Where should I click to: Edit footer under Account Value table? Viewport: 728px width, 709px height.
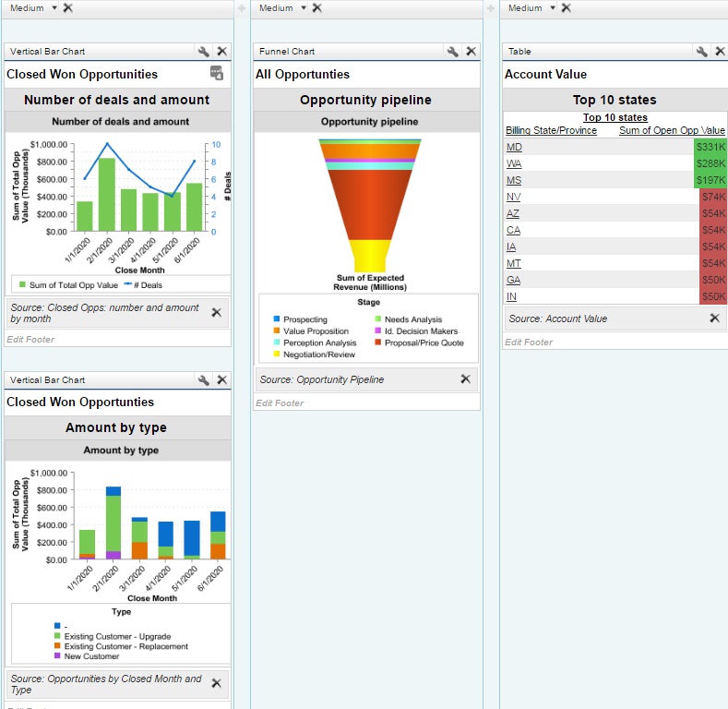(x=529, y=342)
